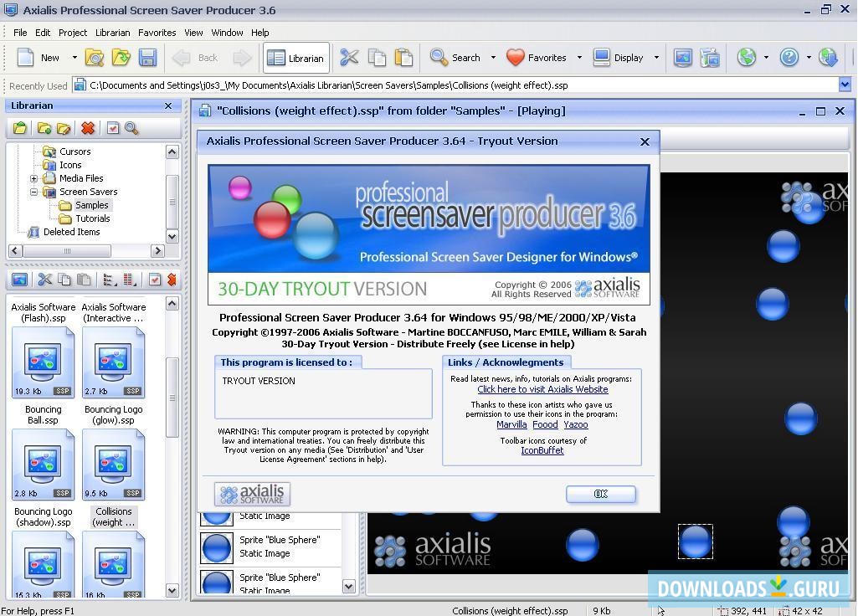Open the New button dropdown arrow
This screenshot has height=616, width=858.
pos(73,58)
